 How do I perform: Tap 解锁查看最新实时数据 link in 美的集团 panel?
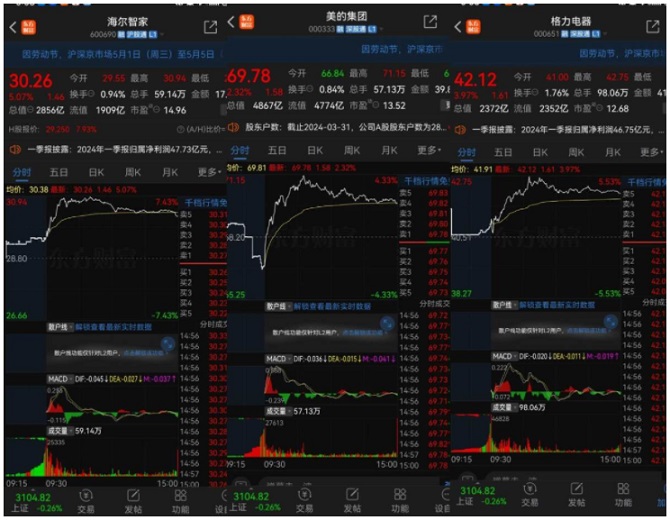[x=330, y=305]
